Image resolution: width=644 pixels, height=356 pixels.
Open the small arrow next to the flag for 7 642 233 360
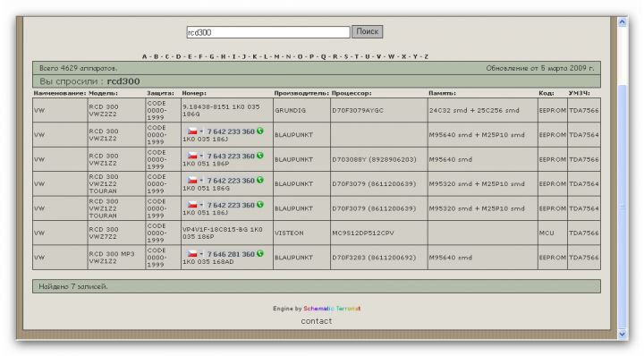tap(201, 131)
